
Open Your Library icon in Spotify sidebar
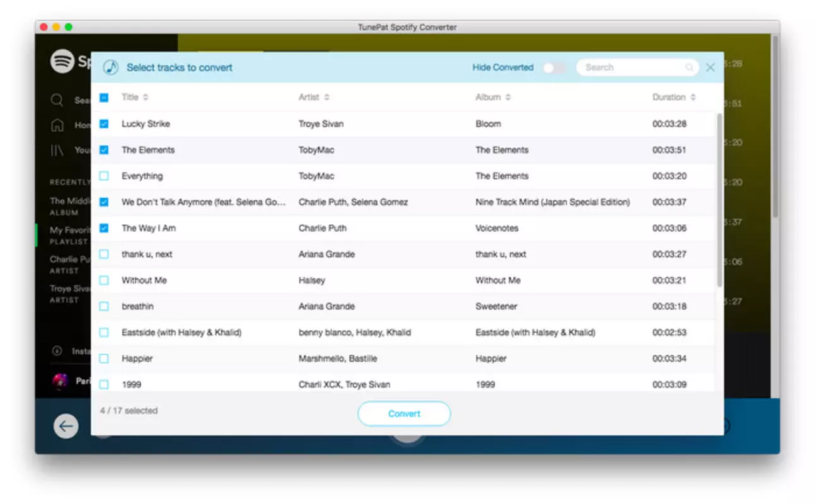57,150
